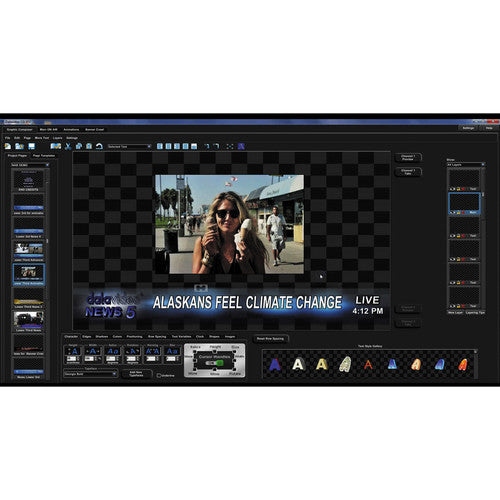Open the Clock properties tab
This screenshot has height=500, width=500.
(200, 337)
